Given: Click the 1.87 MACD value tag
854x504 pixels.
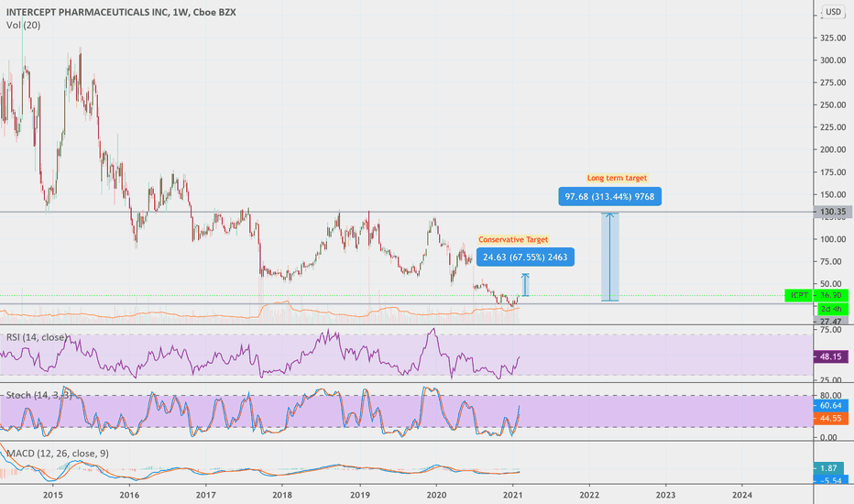Looking at the screenshot, I should coord(828,468).
